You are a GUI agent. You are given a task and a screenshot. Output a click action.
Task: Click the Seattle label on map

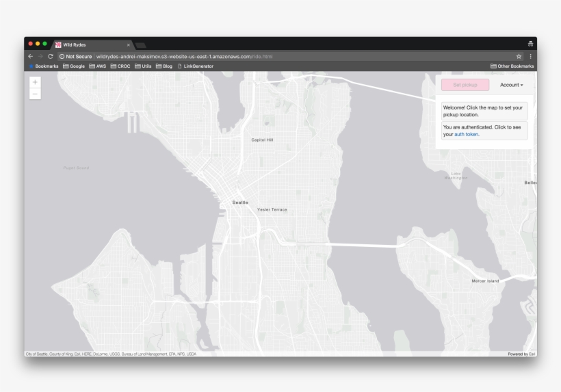click(240, 202)
